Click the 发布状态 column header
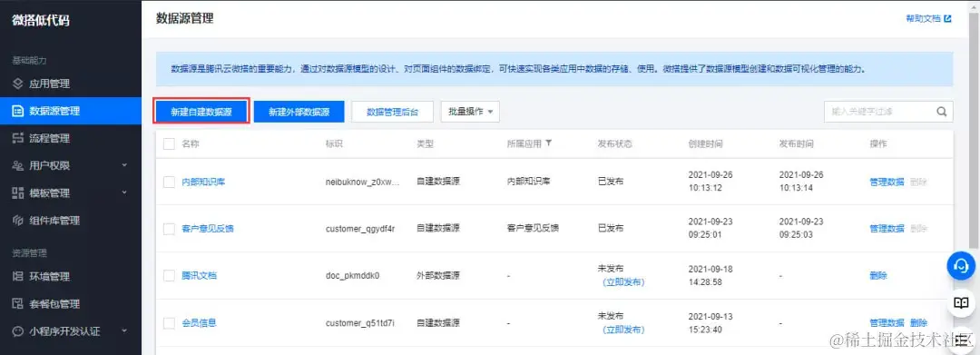This screenshot has height=355, width=980. pos(615,143)
